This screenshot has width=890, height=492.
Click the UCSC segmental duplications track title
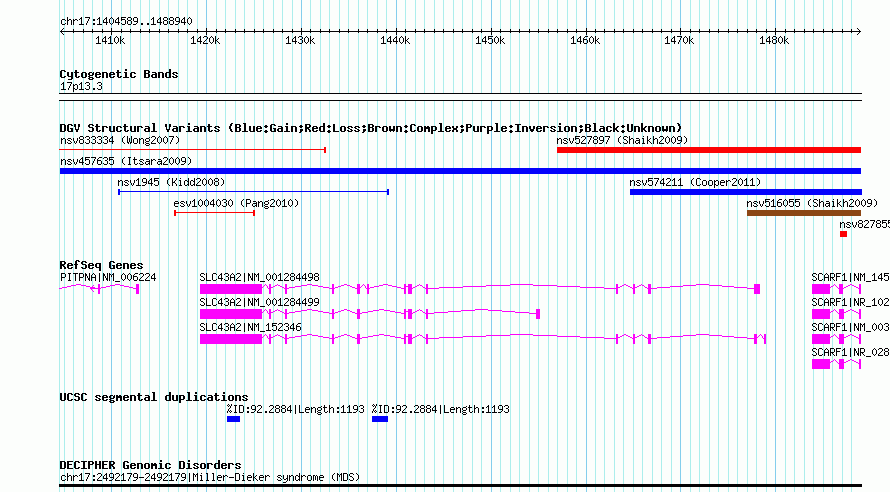(154, 397)
